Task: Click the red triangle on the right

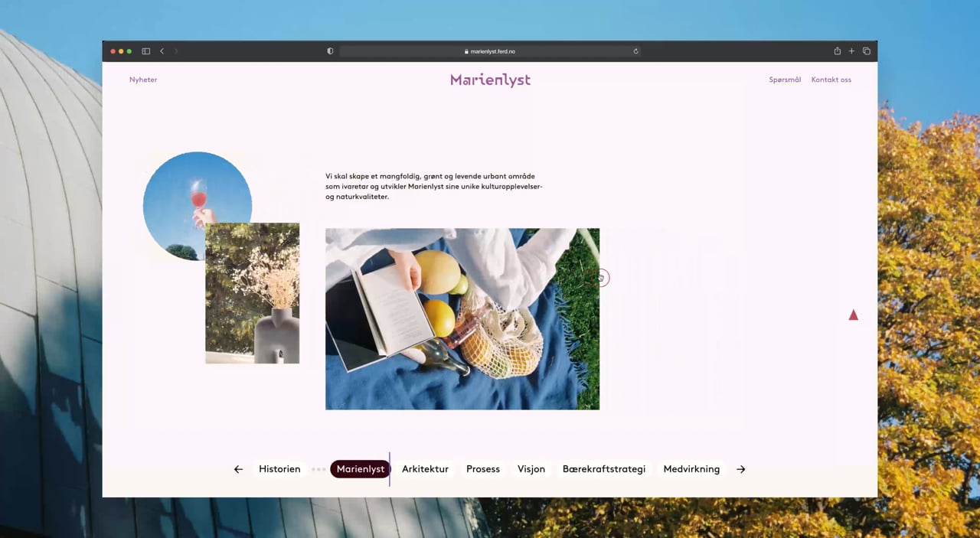Action: click(x=853, y=315)
